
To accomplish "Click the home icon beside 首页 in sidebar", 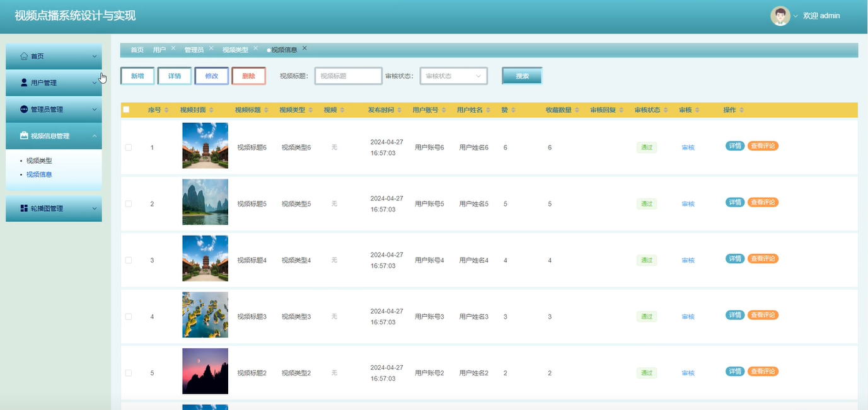I will coord(24,56).
